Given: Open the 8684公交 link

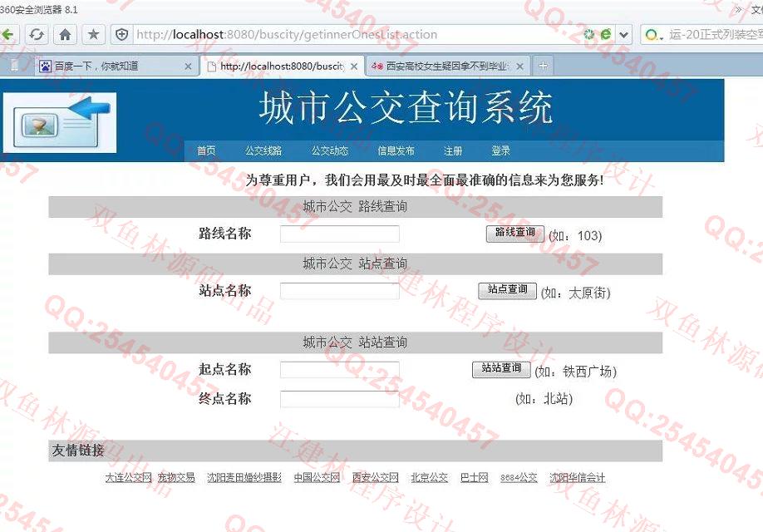Looking at the screenshot, I should click(519, 477).
